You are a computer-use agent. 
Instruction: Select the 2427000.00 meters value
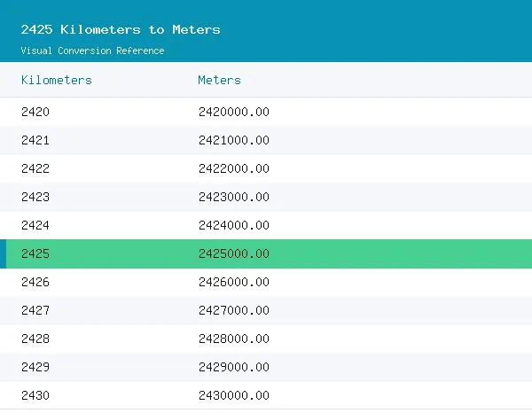coord(234,310)
